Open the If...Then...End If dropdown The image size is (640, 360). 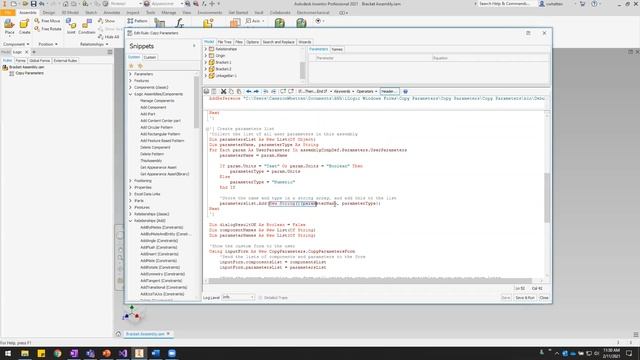coord(315,91)
